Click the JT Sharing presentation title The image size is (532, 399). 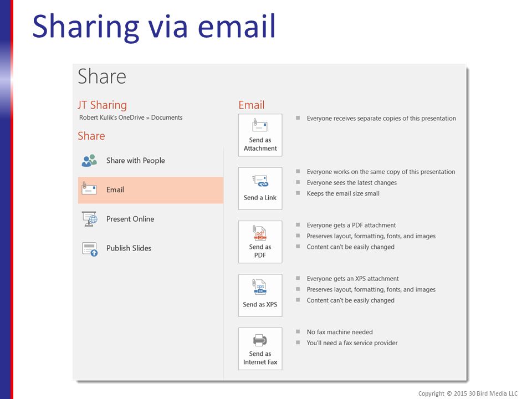[102, 105]
